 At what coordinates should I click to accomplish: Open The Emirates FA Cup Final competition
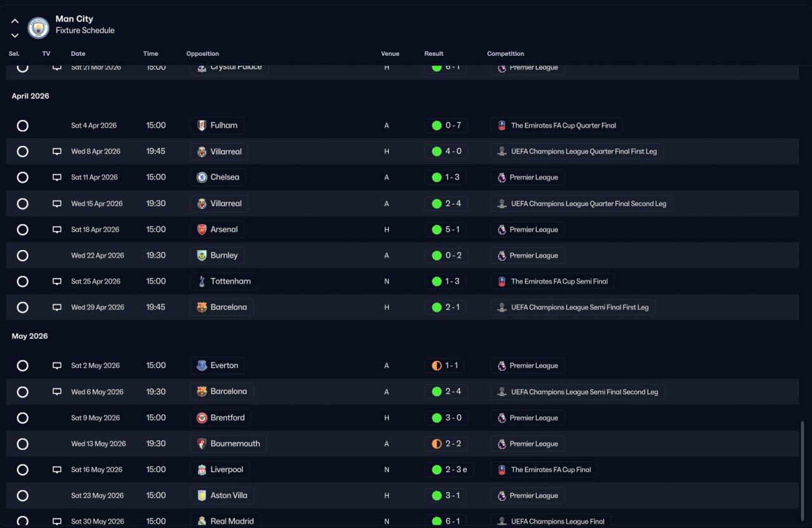544,470
